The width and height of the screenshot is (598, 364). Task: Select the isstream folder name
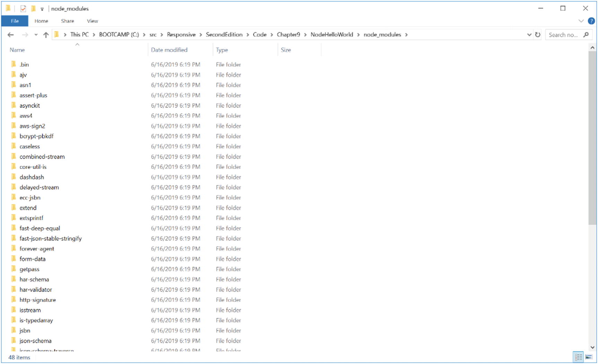pos(30,310)
